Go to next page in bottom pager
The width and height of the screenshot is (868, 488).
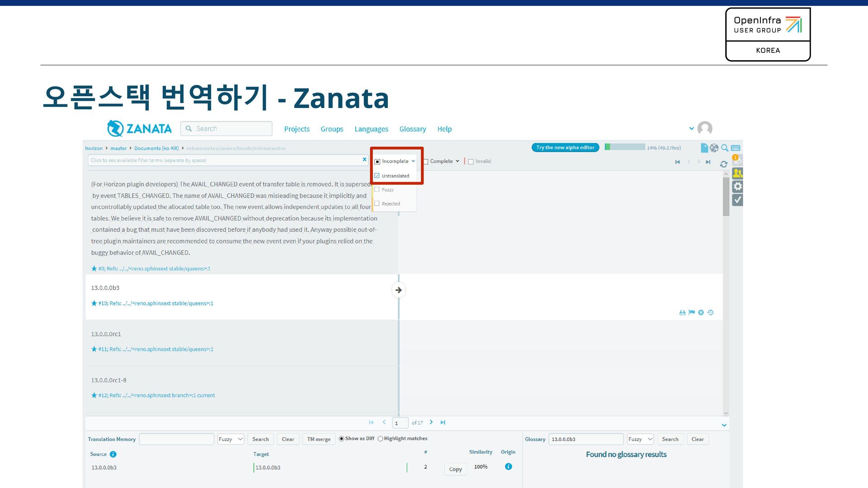431,422
